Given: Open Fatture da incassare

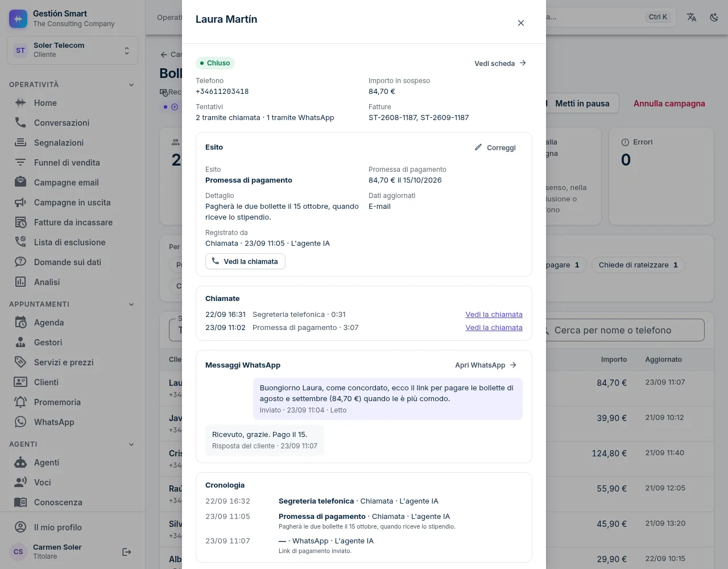Looking at the screenshot, I should click(x=72, y=222).
